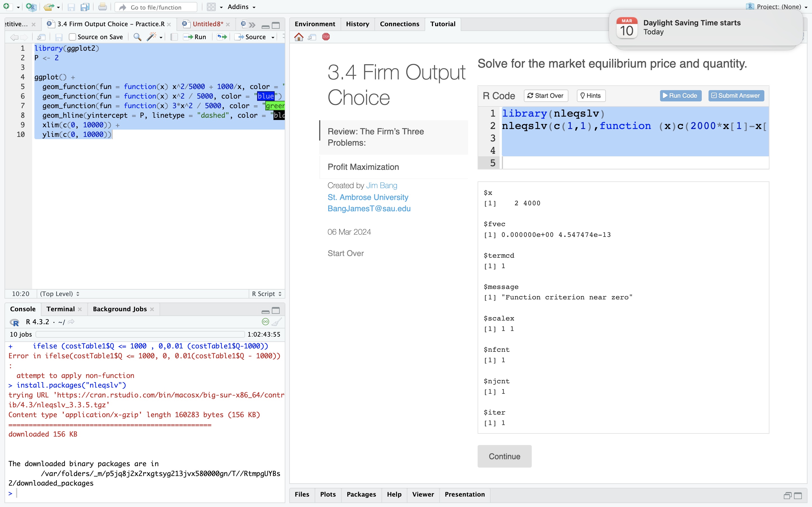The image size is (812, 507).
Task: Enable the Source on Save checkbox
Action: tap(72, 37)
